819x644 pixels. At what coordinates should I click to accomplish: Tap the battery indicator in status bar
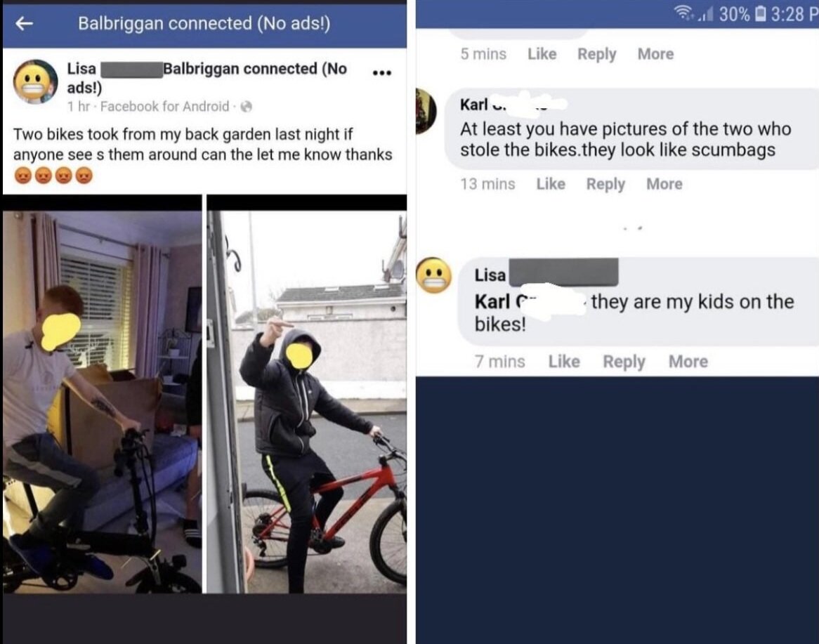(761, 14)
